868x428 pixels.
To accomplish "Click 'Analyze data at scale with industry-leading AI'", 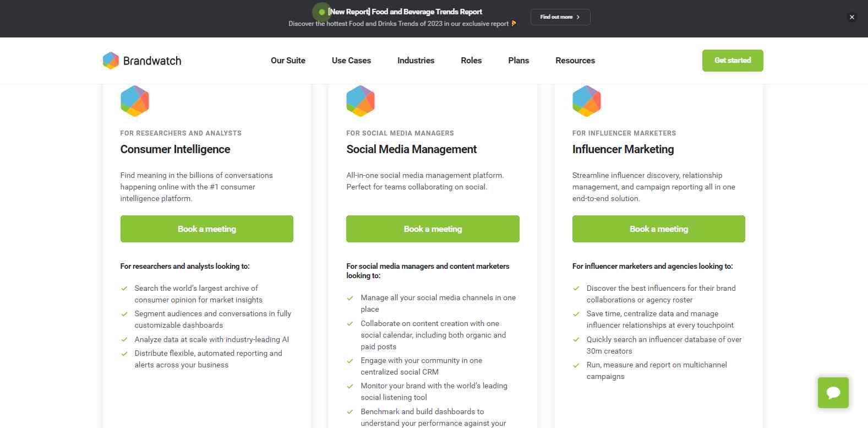I will (x=212, y=339).
